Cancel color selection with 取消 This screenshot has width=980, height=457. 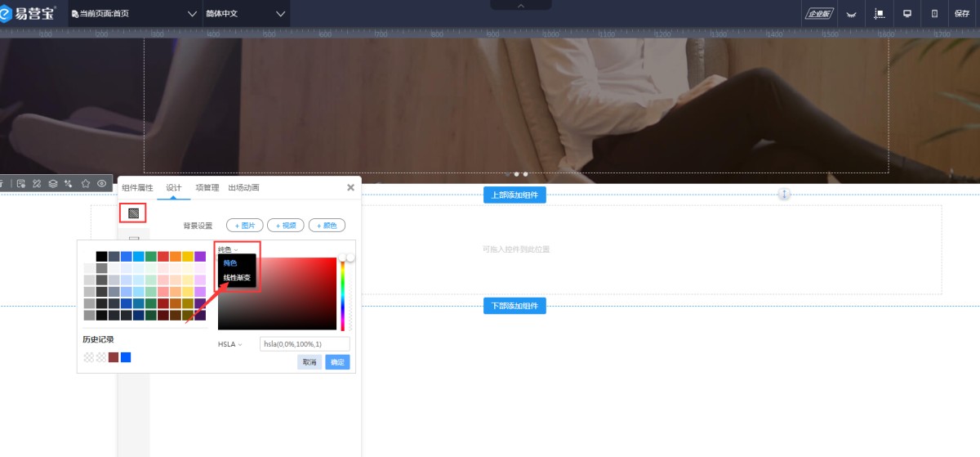pos(310,362)
